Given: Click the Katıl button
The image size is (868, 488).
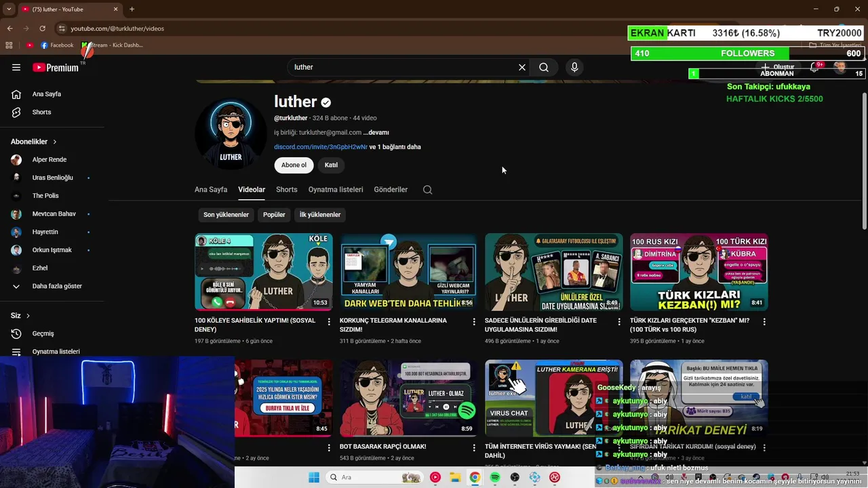Looking at the screenshot, I should tap(331, 165).
